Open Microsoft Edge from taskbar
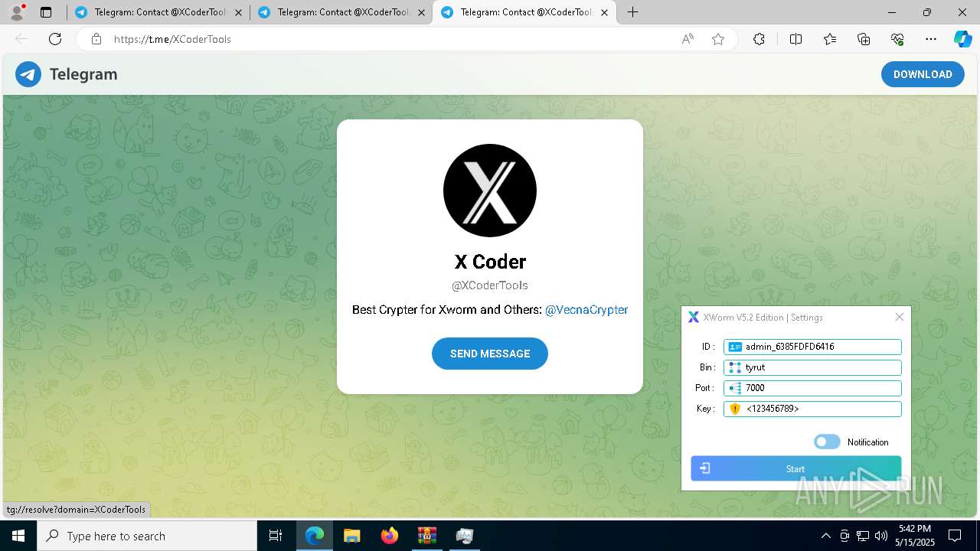 [x=315, y=536]
